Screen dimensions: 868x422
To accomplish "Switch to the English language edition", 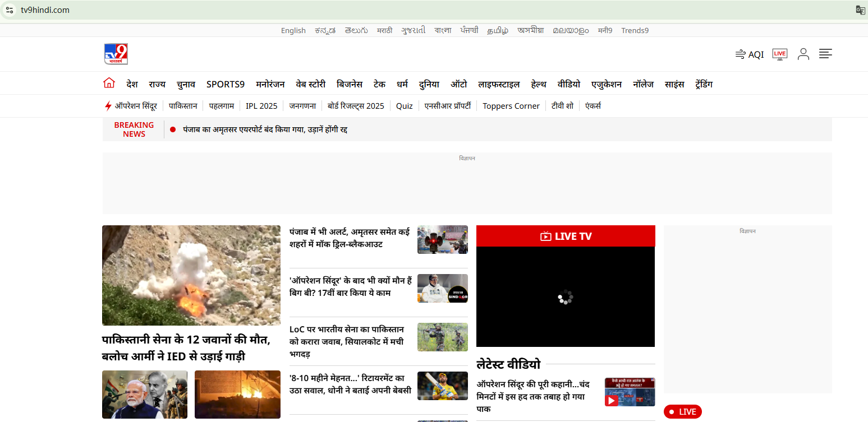I will [293, 30].
